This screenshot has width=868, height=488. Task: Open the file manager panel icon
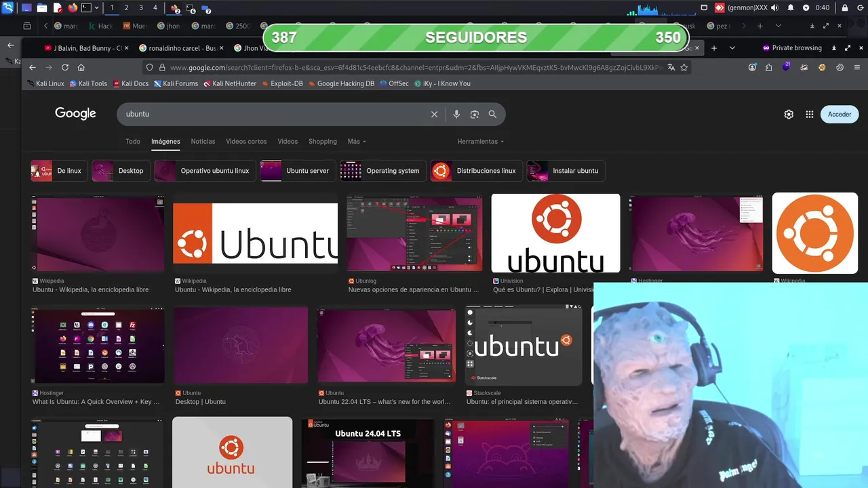coord(42,7)
